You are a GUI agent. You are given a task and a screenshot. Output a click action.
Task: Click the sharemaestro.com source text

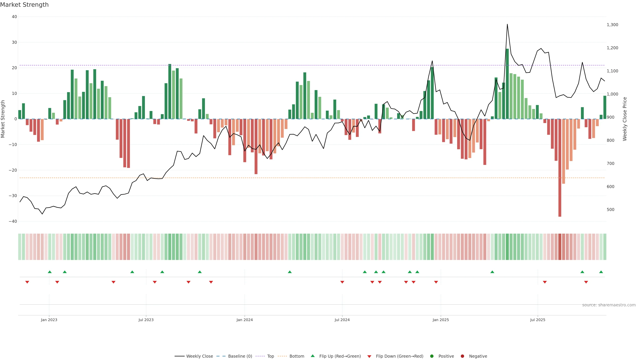(609, 305)
